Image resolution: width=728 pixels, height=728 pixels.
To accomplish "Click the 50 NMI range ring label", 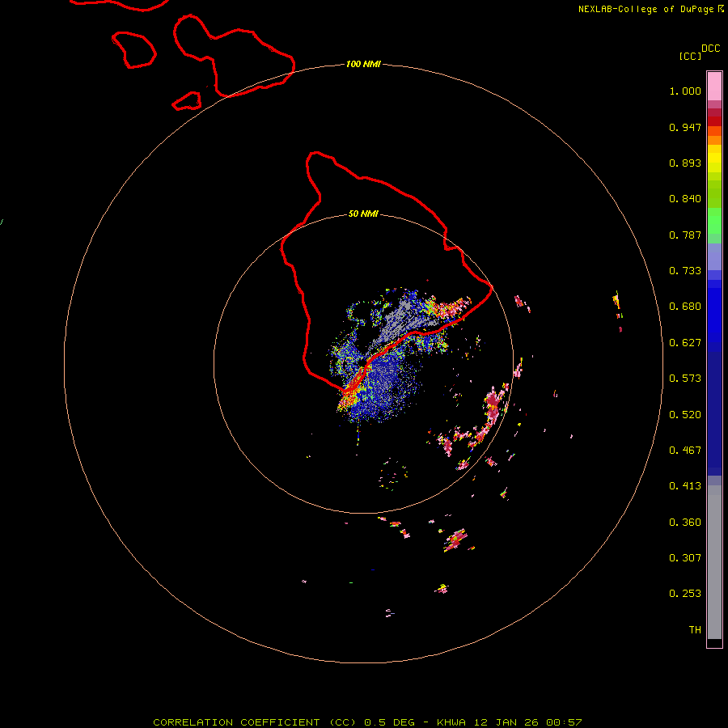I will [x=363, y=214].
